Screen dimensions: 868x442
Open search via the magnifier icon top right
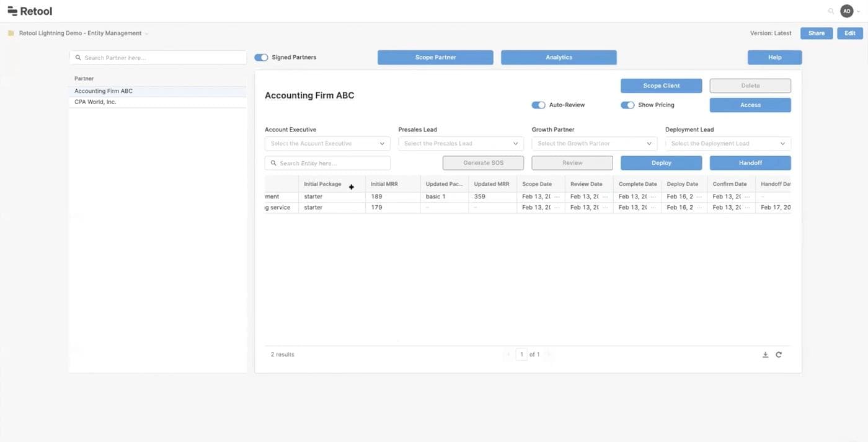pyautogui.click(x=831, y=11)
